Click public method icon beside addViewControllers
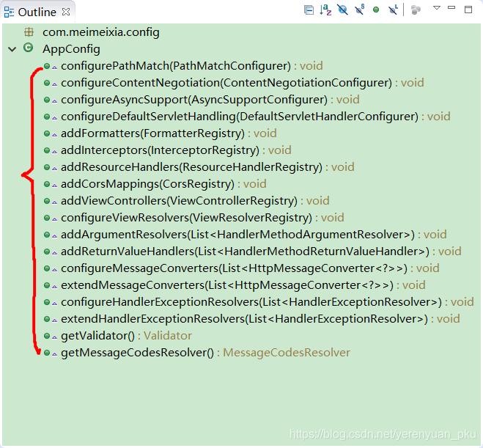Viewport: 483px width, 448px height. click(x=47, y=201)
